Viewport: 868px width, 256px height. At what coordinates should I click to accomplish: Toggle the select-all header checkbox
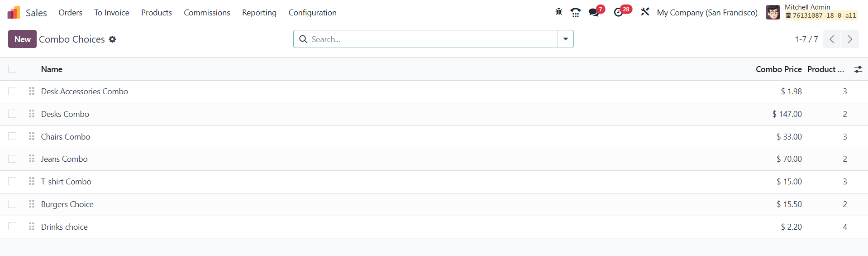click(12, 69)
